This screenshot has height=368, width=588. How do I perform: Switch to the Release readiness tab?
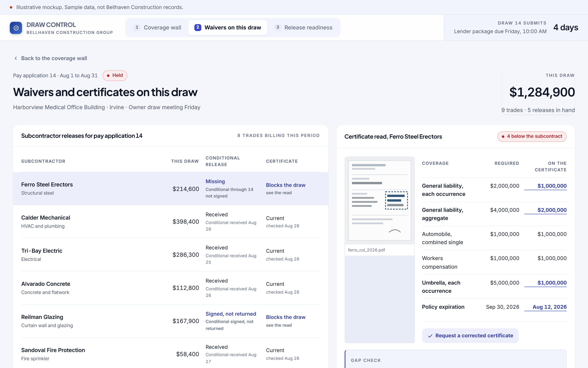tap(303, 28)
